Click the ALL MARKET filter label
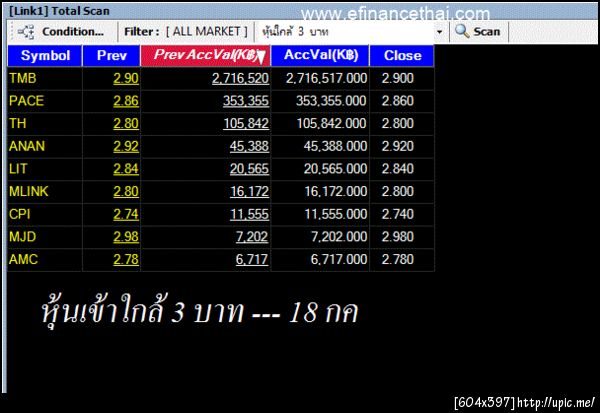 [x=207, y=31]
